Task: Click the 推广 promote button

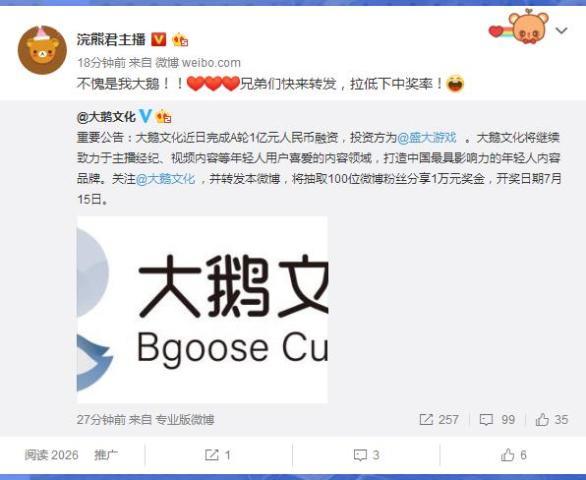Action: tap(106, 455)
